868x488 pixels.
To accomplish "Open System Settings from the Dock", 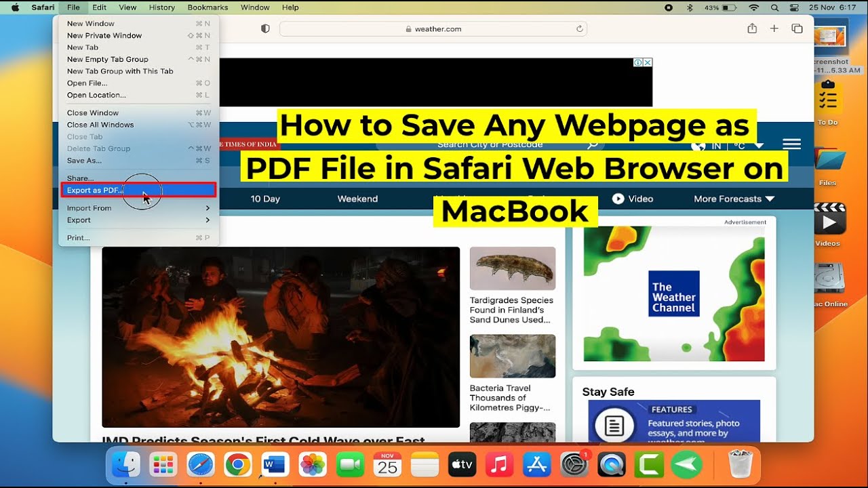I will 574,465.
